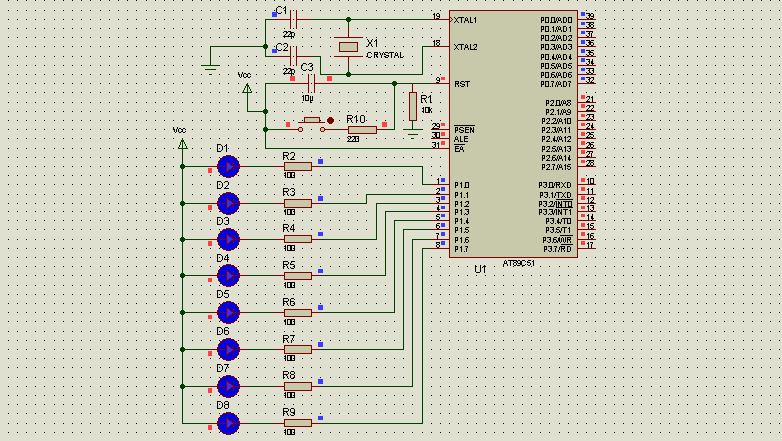Toggle the push button red latch dot

[330, 120]
